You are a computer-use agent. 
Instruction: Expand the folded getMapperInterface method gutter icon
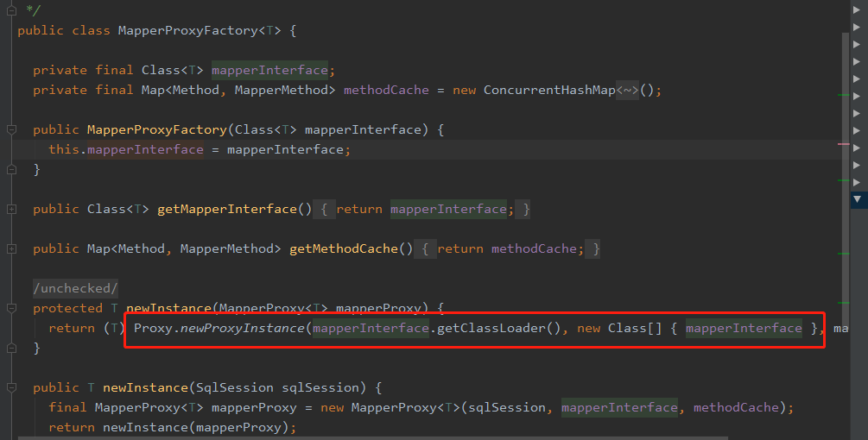tap(11, 209)
